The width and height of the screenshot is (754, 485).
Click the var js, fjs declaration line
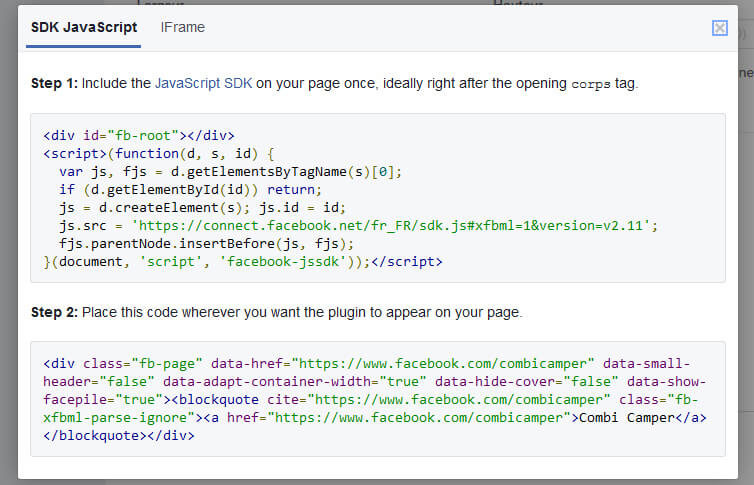pyautogui.click(x=230, y=172)
